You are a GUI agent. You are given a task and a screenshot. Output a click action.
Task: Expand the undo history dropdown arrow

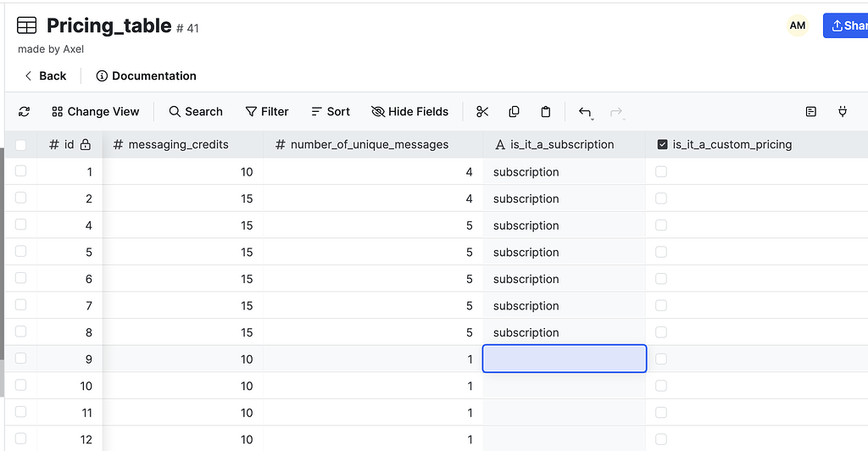589,116
